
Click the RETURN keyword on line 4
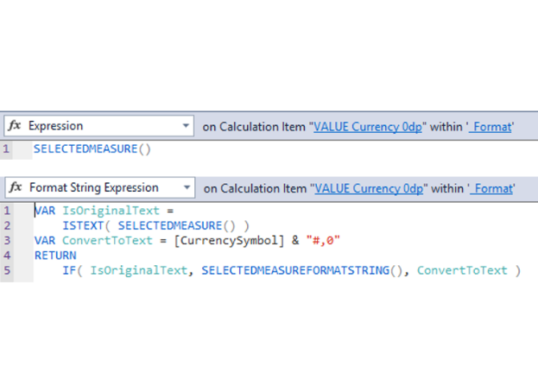(55, 256)
